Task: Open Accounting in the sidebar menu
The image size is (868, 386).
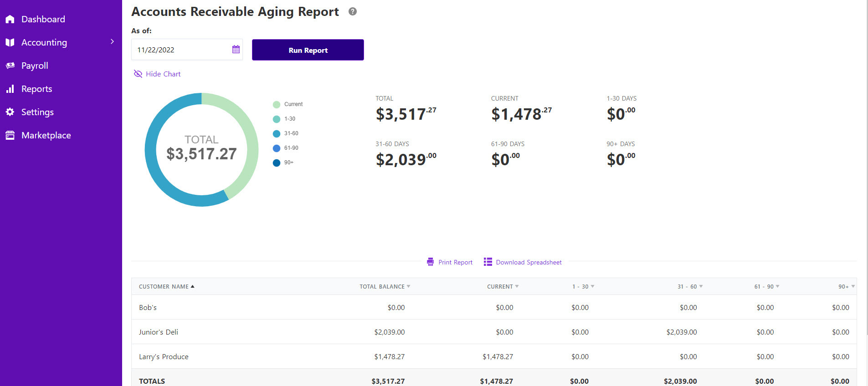Action: pyautogui.click(x=44, y=42)
